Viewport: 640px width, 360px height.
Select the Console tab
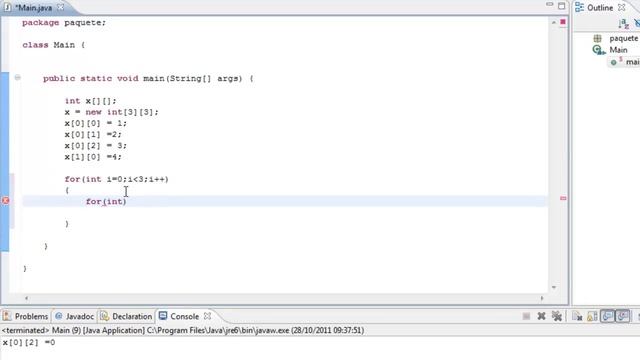tap(184, 316)
